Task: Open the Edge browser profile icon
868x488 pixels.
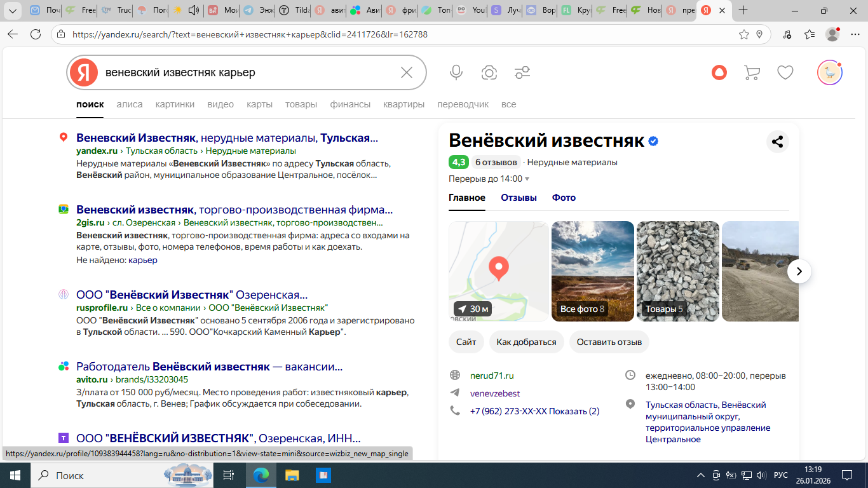Action: click(832, 34)
